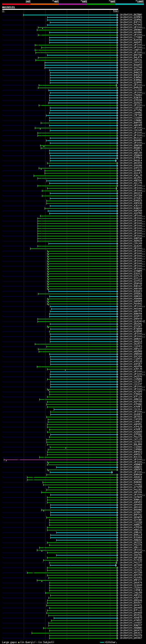Click the white query sequence ruler bar

[x=60, y=9]
